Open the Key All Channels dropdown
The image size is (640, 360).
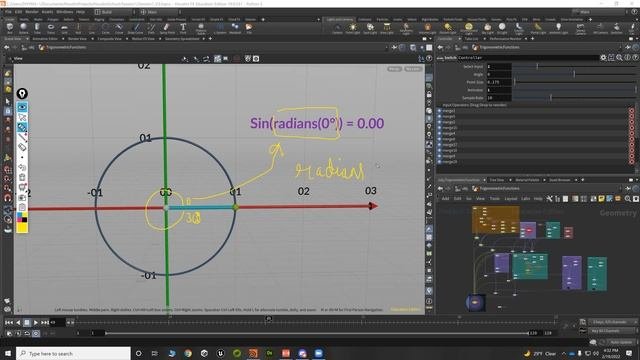pyautogui.click(x=612, y=331)
